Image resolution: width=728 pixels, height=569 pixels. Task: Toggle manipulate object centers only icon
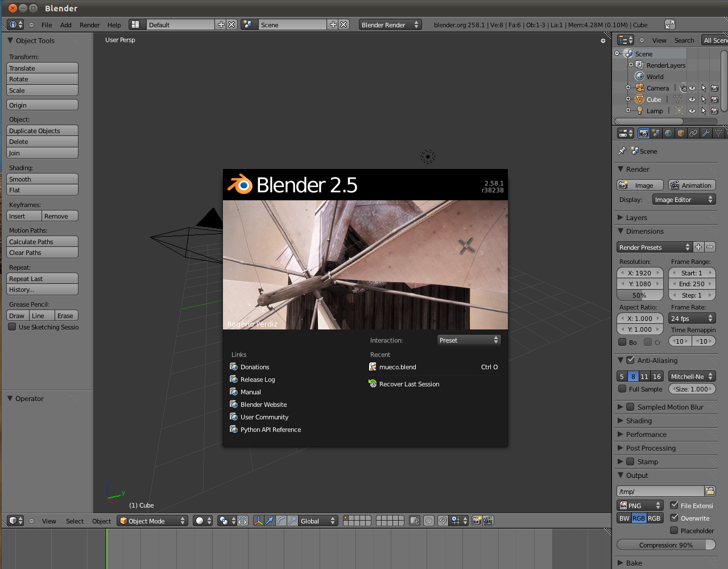pyautogui.click(x=242, y=521)
